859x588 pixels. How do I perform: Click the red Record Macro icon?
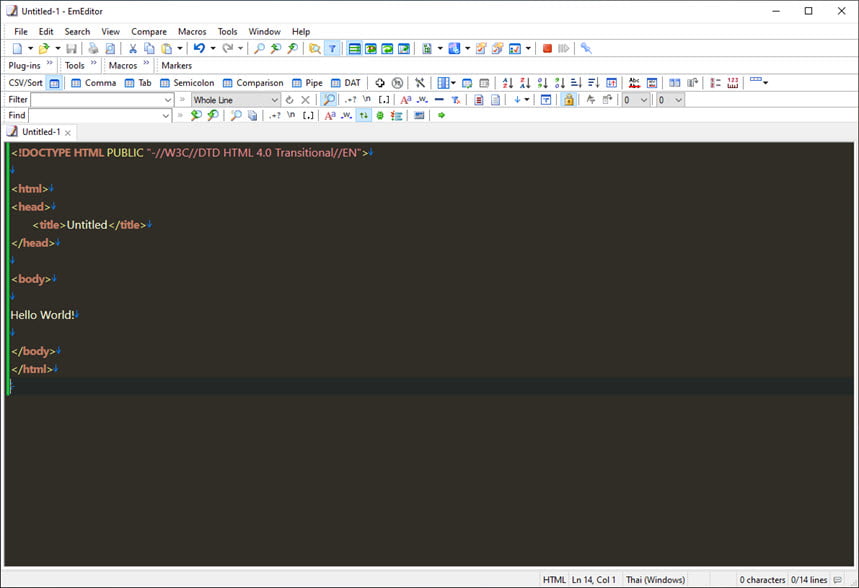(547, 48)
